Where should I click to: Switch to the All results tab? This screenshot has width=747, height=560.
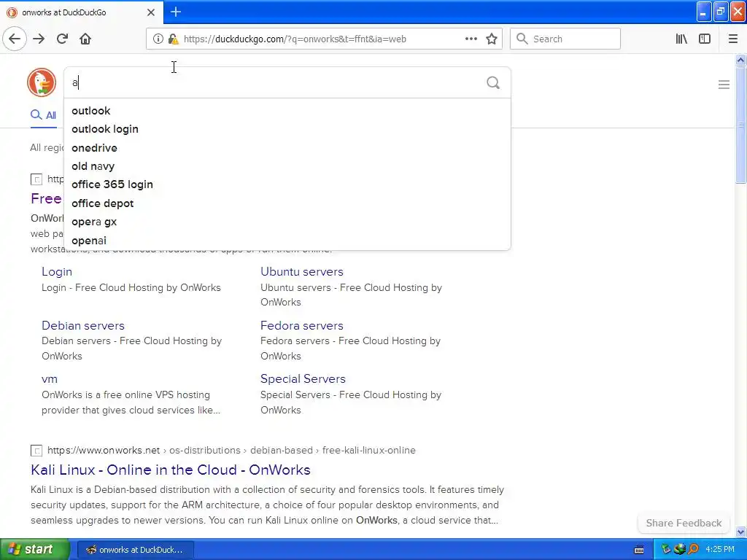coord(43,115)
